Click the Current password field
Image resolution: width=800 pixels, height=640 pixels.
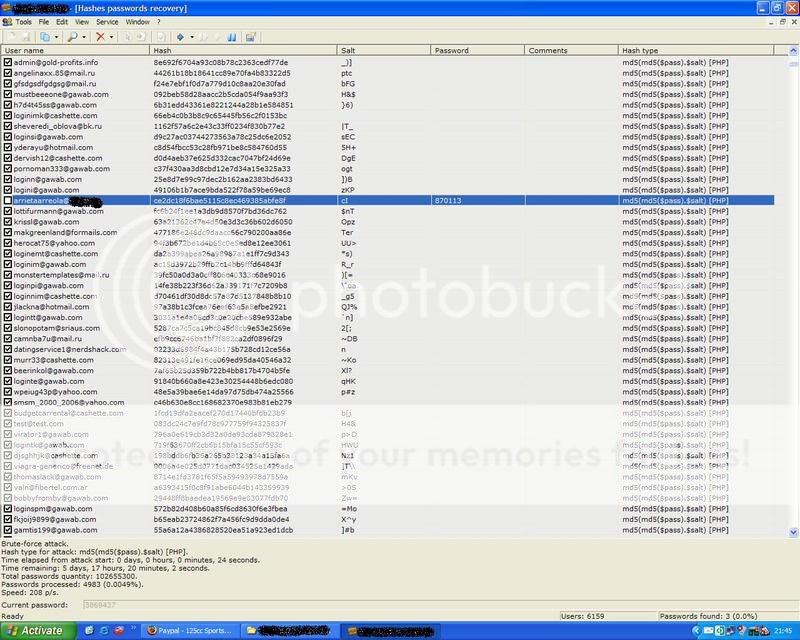point(440,605)
